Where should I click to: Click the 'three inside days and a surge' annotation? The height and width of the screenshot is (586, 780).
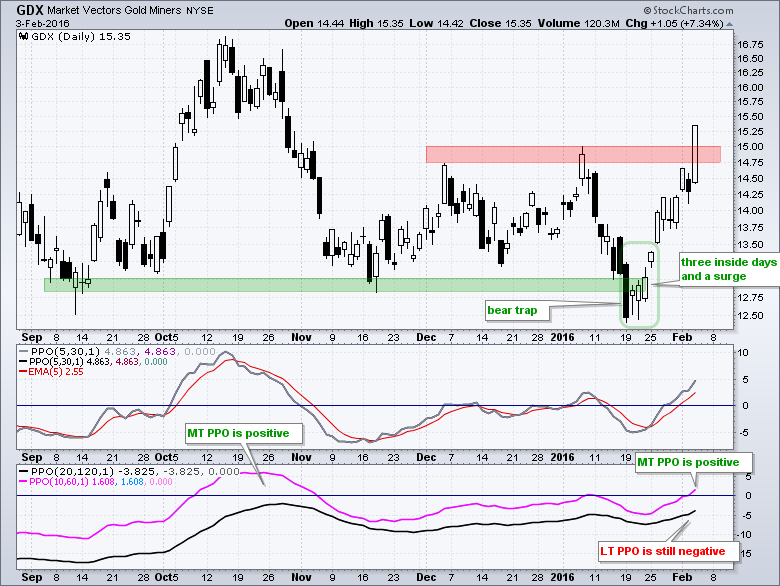tap(728, 269)
